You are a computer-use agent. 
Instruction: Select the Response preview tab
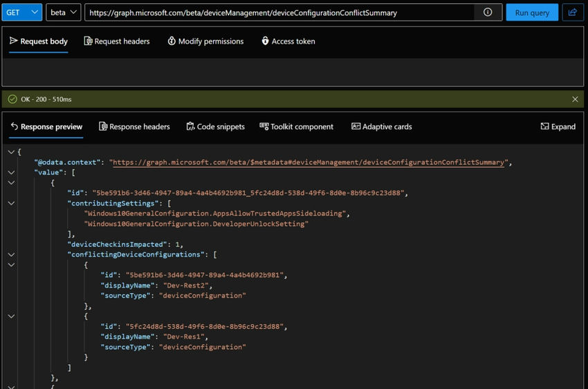pos(46,126)
